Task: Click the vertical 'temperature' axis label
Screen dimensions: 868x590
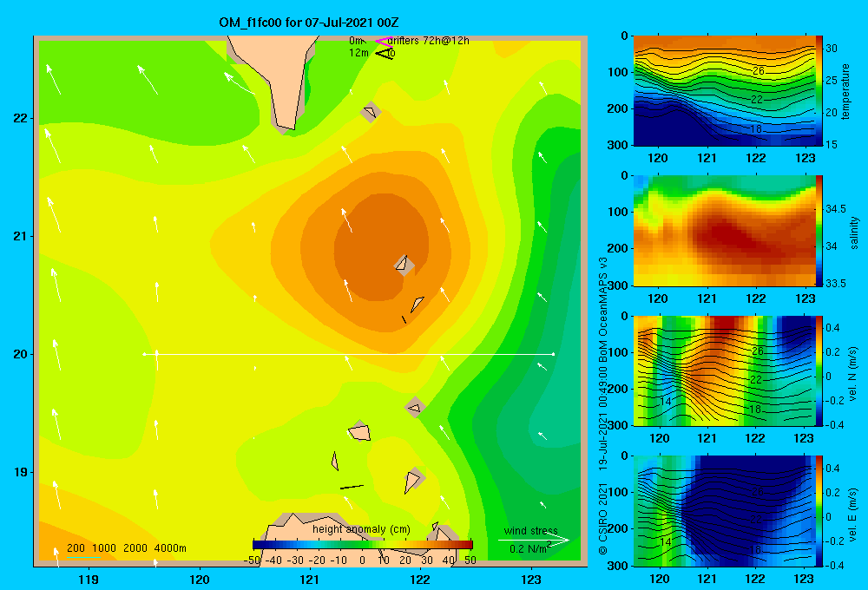Action: pos(845,91)
